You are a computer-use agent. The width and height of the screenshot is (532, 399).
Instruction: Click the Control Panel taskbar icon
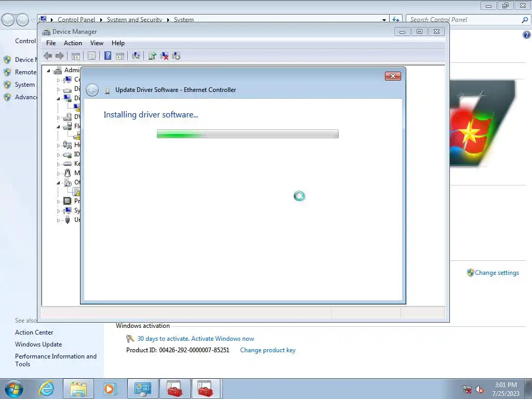pos(142,389)
